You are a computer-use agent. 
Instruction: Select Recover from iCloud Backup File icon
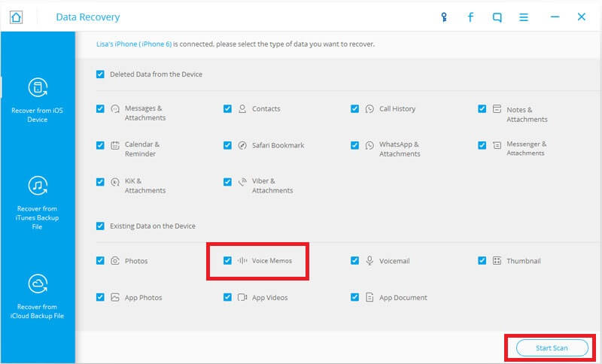38,284
